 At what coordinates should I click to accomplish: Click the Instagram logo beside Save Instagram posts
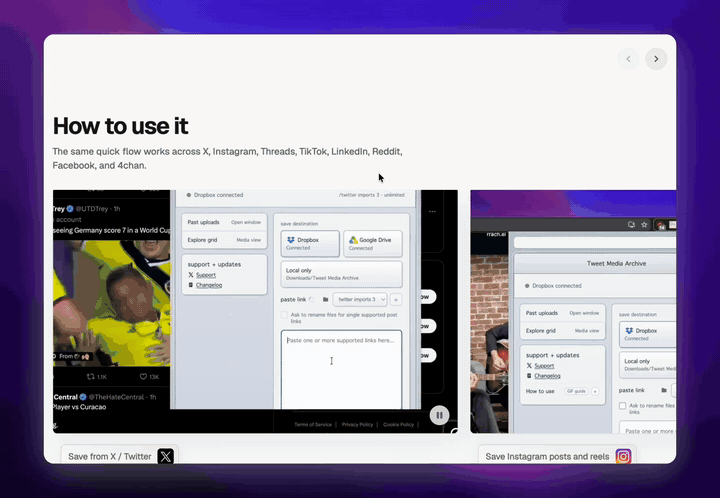click(x=623, y=456)
